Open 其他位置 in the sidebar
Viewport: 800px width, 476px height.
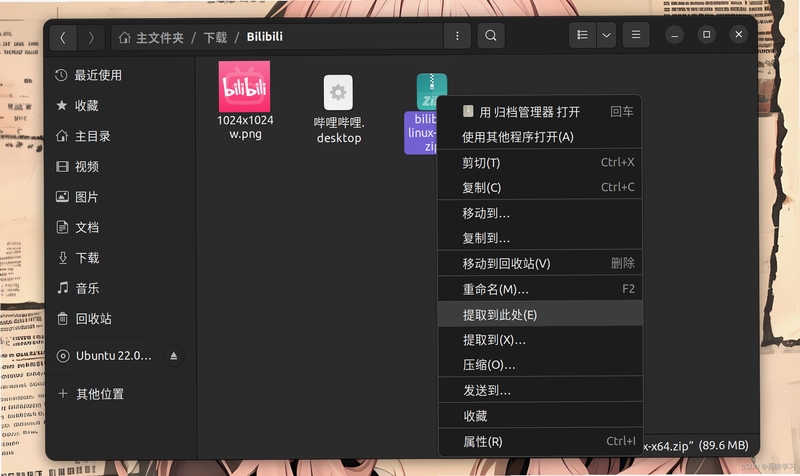tap(121, 394)
